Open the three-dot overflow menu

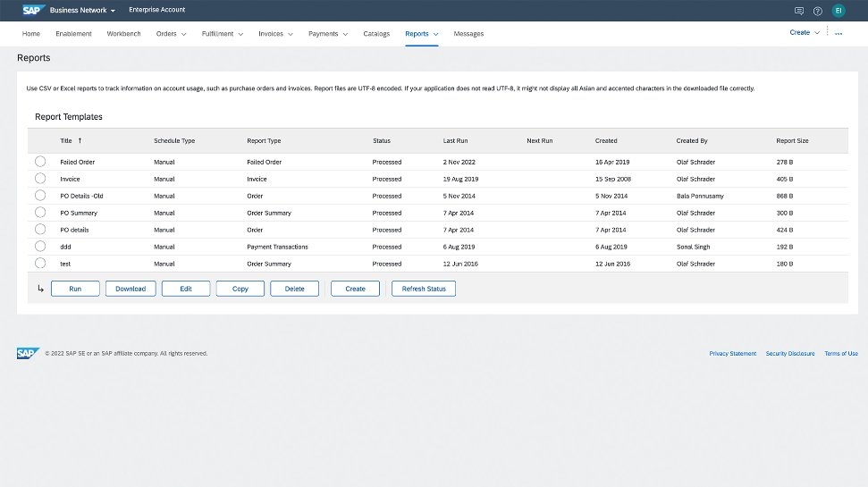[839, 32]
